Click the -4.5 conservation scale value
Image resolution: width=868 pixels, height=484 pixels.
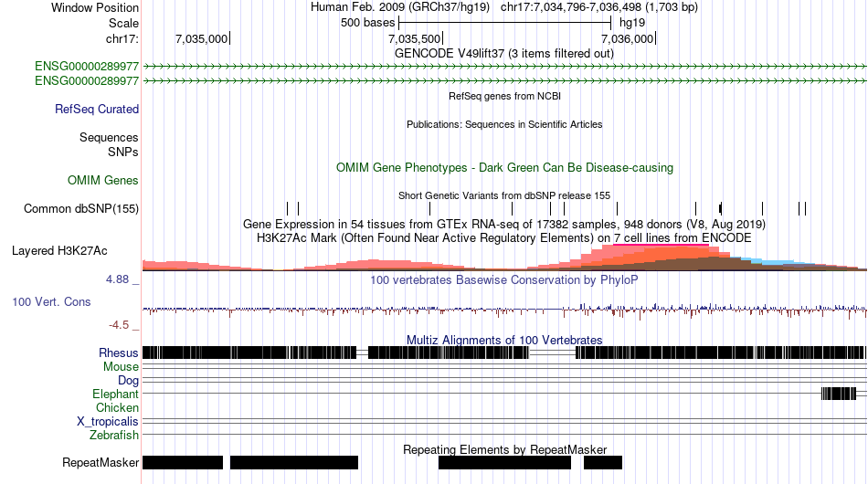[x=119, y=325]
